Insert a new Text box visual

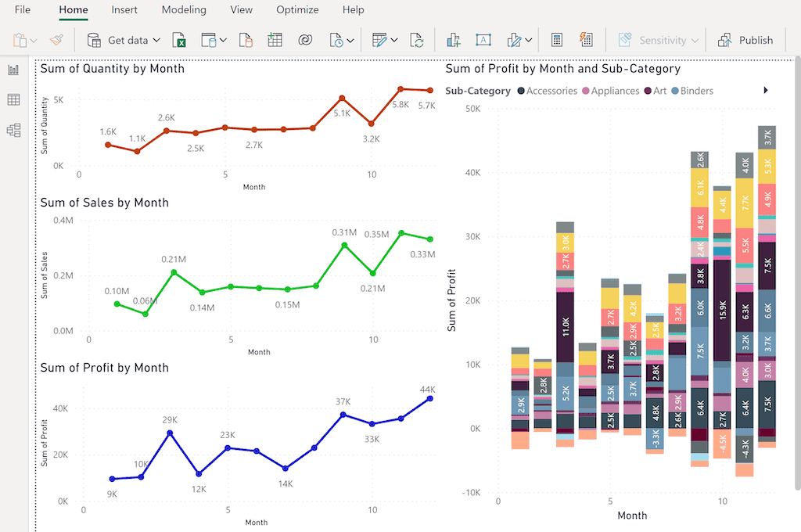click(483, 39)
